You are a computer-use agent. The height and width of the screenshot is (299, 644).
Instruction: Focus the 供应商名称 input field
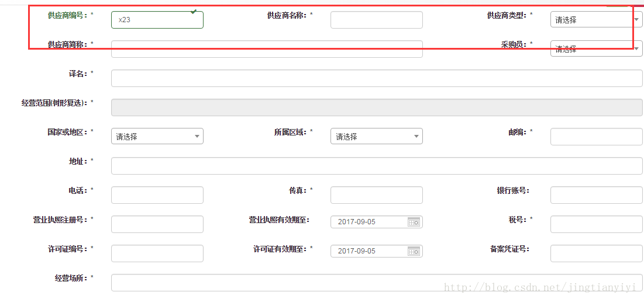377,20
